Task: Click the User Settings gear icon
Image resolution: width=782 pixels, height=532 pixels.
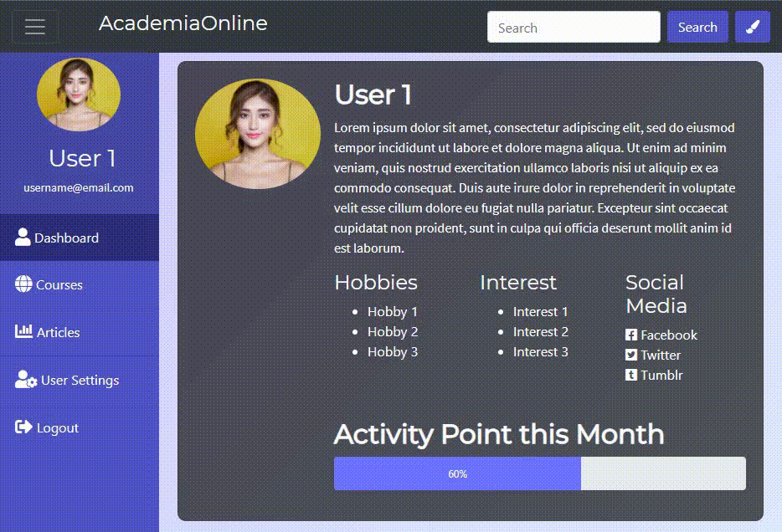Action: (x=26, y=379)
